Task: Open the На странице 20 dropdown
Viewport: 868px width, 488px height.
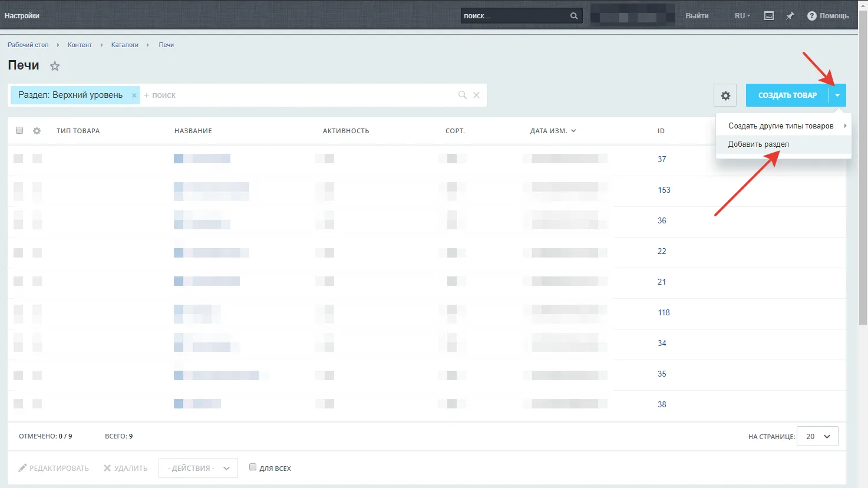Action: pyautogui.click(x=817, y=437)
